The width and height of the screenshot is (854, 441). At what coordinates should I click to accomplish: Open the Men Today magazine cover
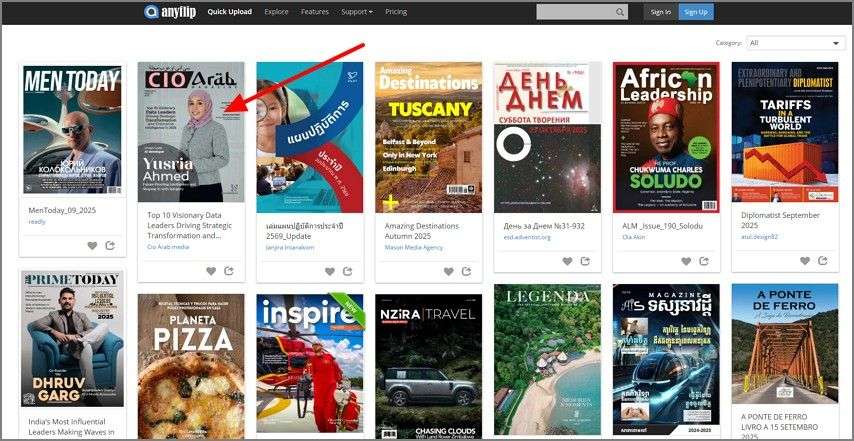[x=72, y=130]
